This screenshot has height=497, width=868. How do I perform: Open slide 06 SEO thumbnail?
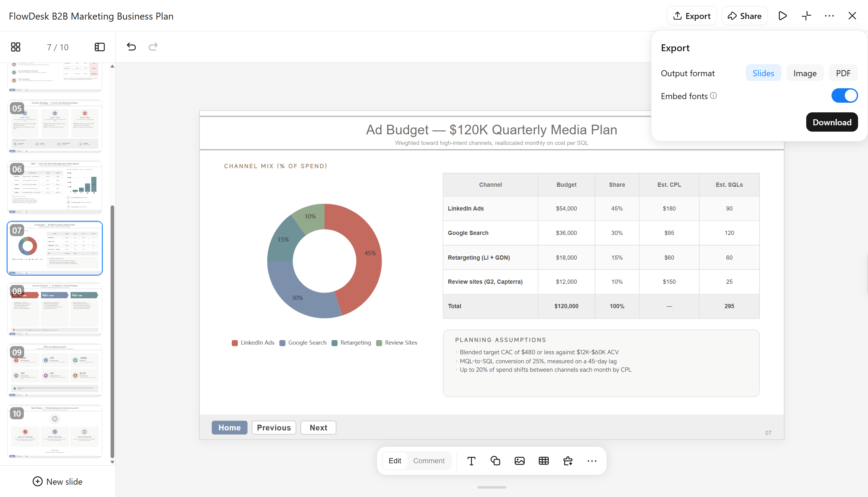[55, 187]
